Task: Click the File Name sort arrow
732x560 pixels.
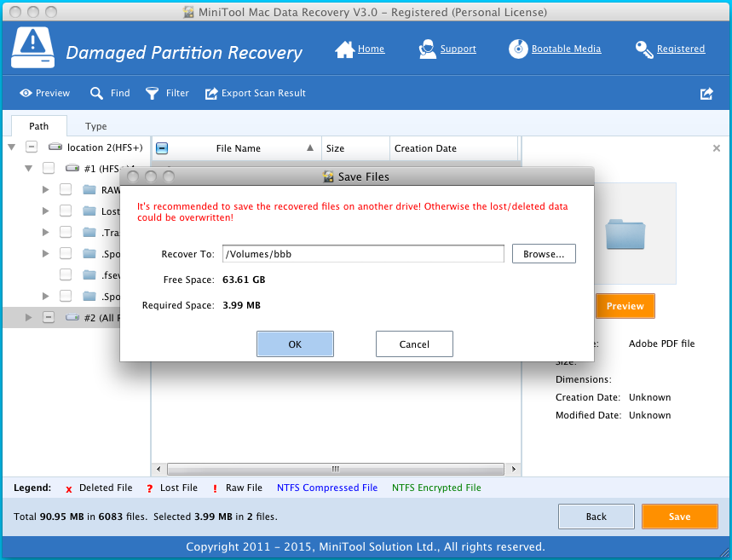Action: click(310, 148)
